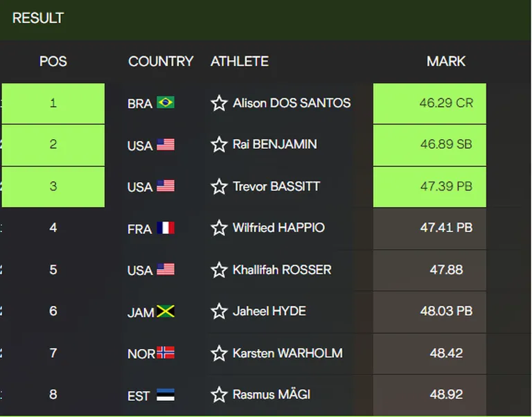Star Karsten WARHOLM as a favorite athlete
The image size is (532, 417).
[x=219, y=353]
